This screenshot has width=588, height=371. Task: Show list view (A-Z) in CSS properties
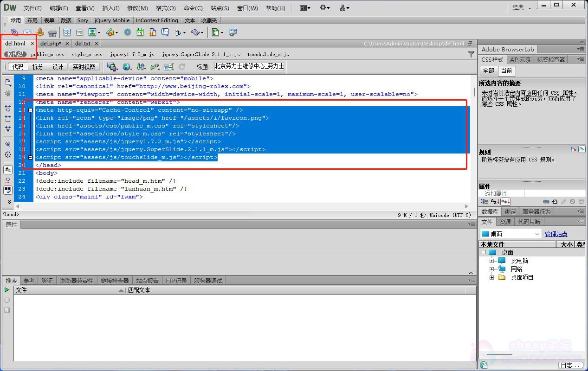[495, 202]
